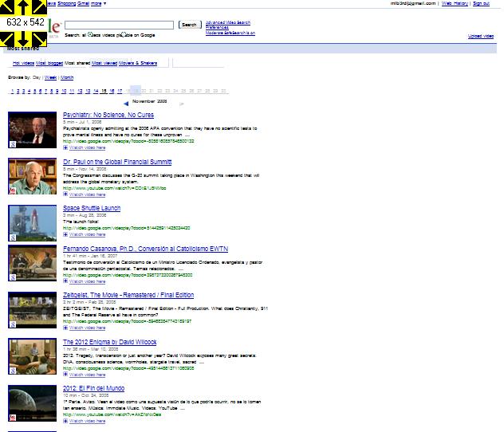This screenshot has height=432, width=504.
Task: Expand plus icon under Dr. Paul video
Action: pos(65,194)
